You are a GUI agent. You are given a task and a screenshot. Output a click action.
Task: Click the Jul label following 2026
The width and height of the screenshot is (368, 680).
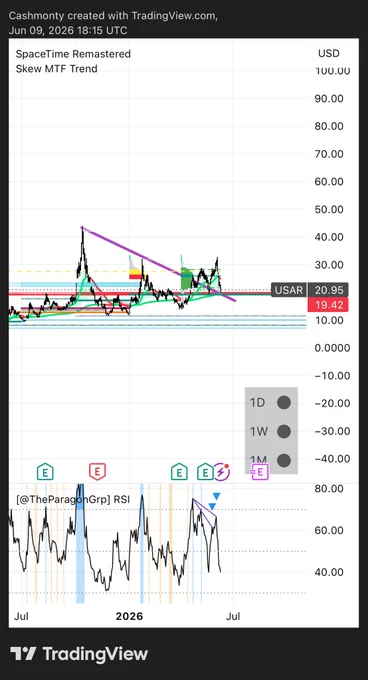[x=233, y=616]
